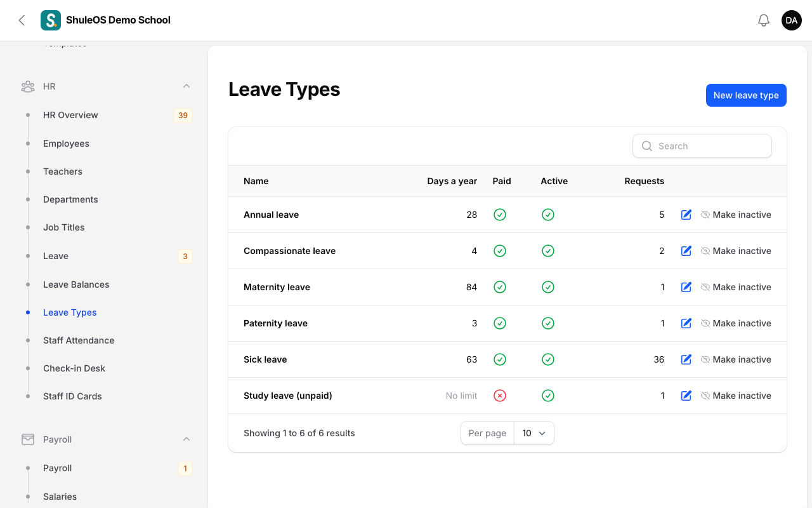Collapse the HR section chevron
This screenshot has height=508, width=812.
(187, 86)
